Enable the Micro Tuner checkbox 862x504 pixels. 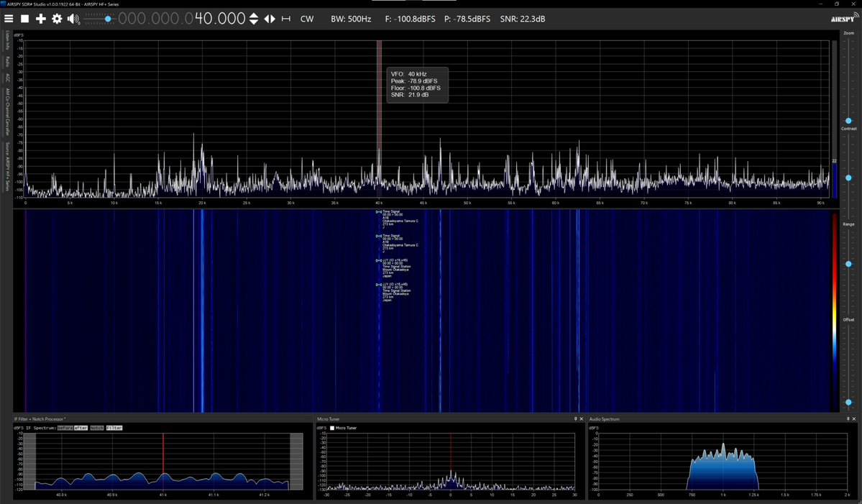pyautogui.click(x=331, y=428)
